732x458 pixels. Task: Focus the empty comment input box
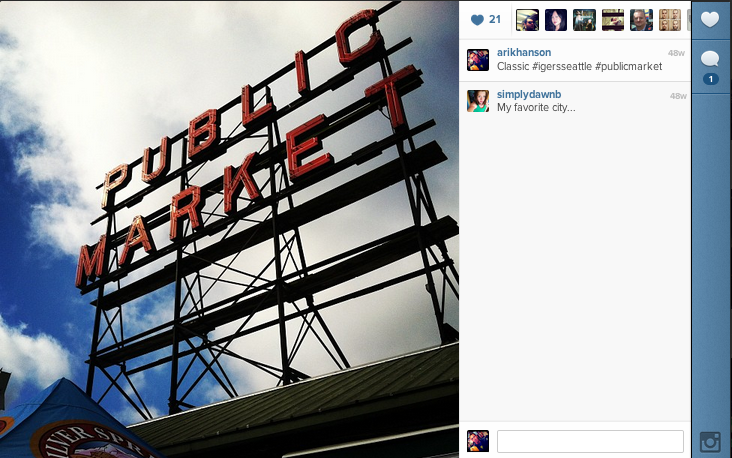click(x=590, y=441)
